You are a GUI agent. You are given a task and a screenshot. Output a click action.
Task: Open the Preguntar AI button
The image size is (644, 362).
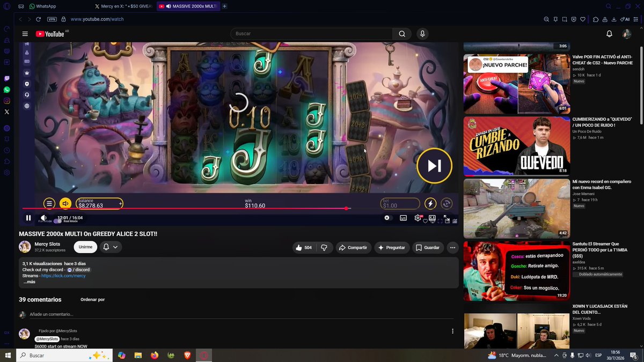click(x=391, y=247)
